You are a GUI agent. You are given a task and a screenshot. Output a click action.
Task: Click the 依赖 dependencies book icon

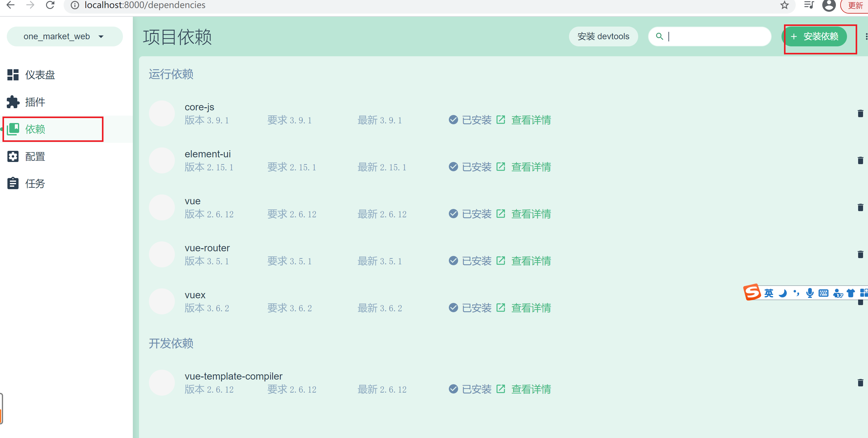click(13, 129)
